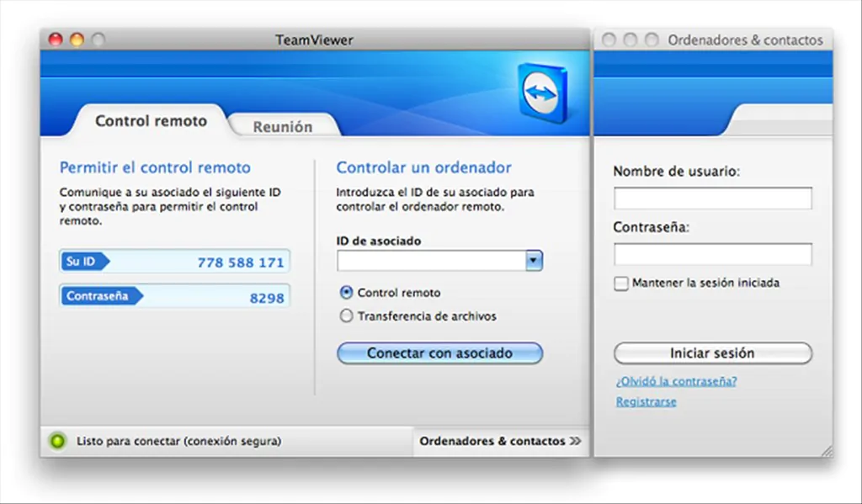The height and width of the screenshot is (504, 862).
Task: Click the Su ID value 778 588 171
Action: [x=241, y=263]
